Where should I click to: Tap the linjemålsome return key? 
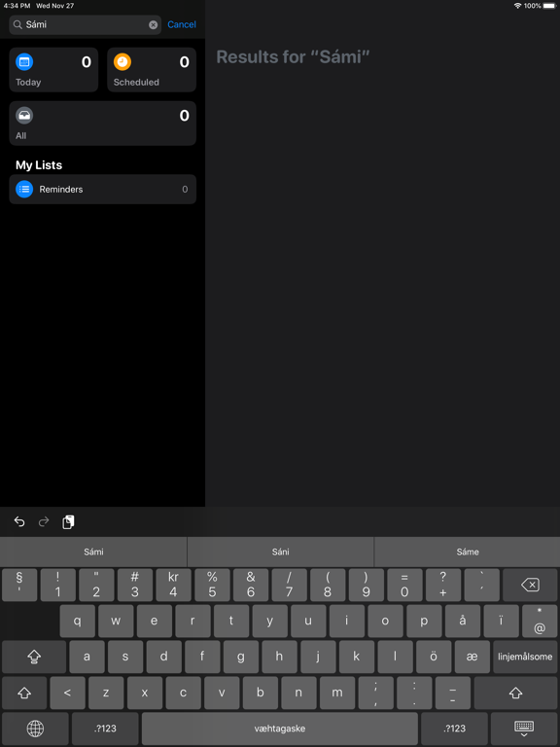click(x=525, y=657)
